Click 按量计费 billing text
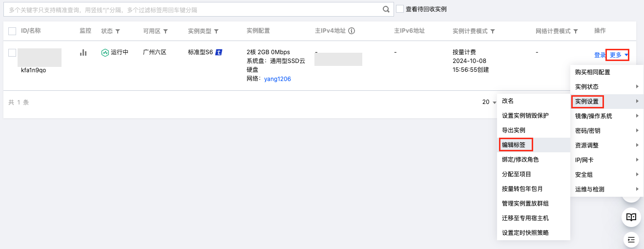Screen dimensions: 644x249 coord(464,52)
